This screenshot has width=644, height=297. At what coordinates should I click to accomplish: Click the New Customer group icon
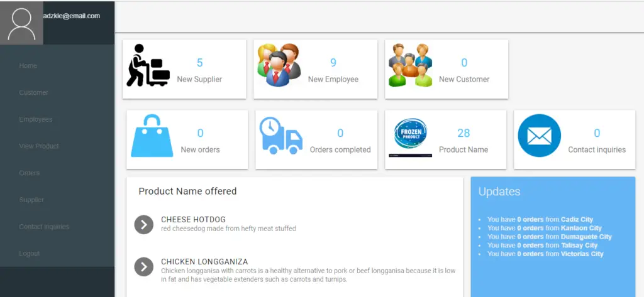(410, 65)
